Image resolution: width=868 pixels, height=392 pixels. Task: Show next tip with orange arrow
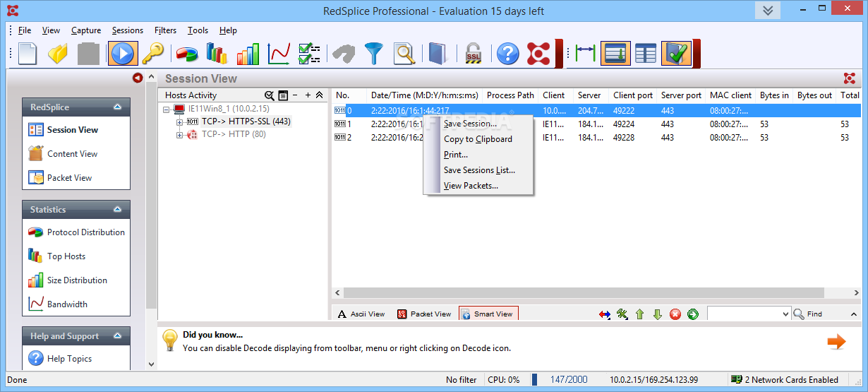pos(836,342)
